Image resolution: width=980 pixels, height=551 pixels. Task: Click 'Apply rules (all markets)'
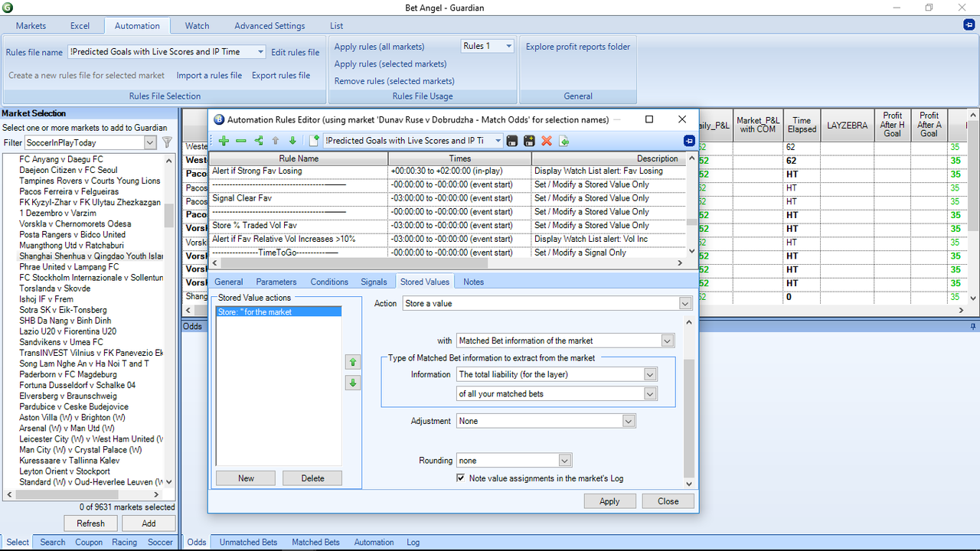(x=379, y=47)
